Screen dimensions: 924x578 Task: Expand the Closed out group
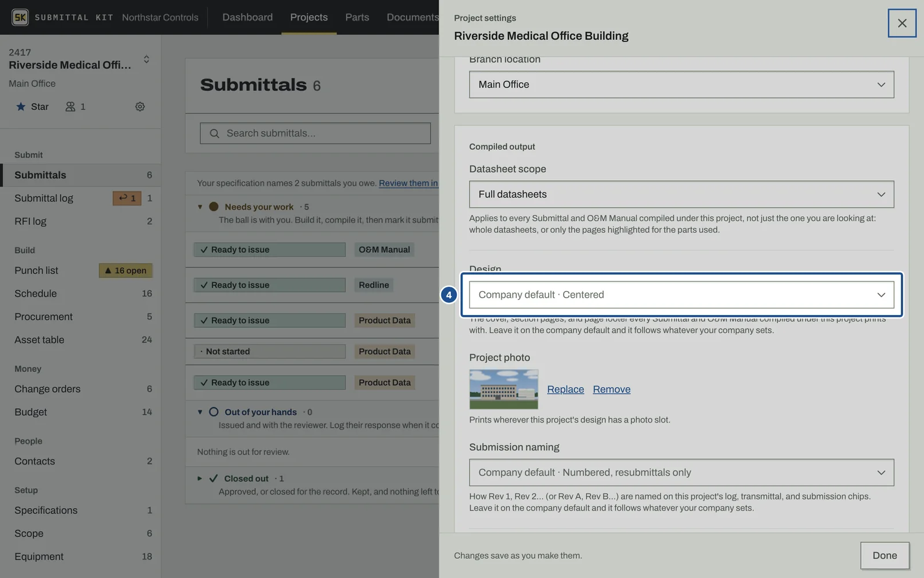coord(200,479)
